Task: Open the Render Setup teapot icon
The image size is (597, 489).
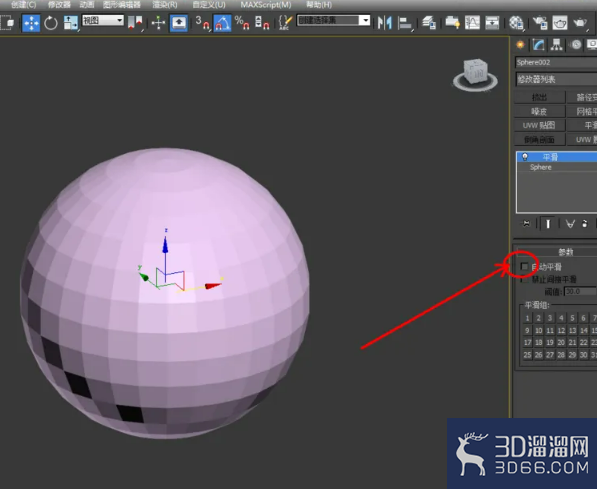Action: (540, 23)
